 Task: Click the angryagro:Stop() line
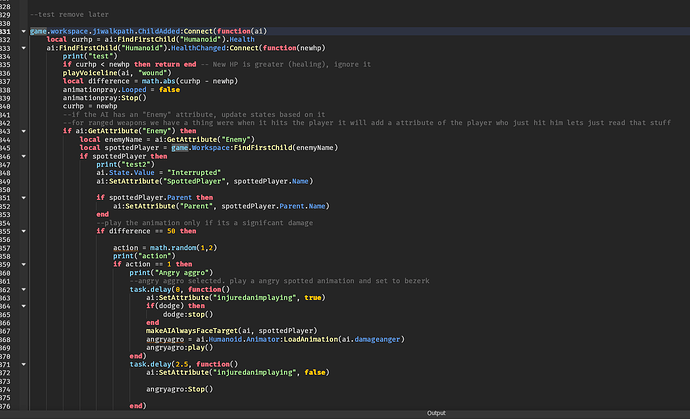[x=180, y=389]
